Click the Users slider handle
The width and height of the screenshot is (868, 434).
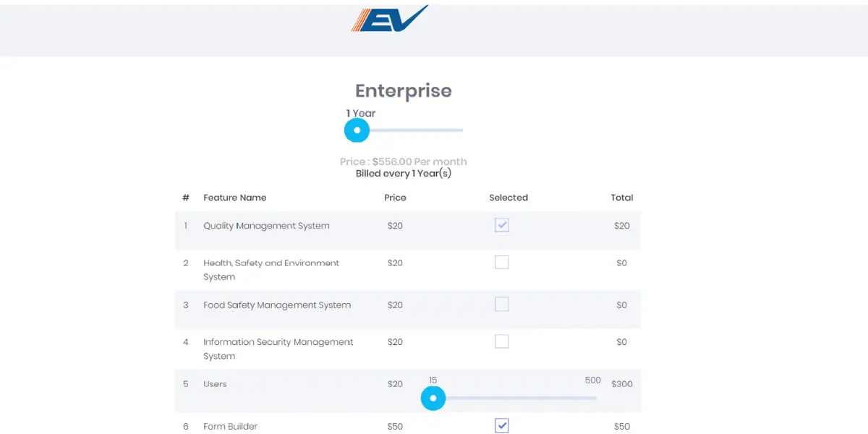click(x=433, y=398)
